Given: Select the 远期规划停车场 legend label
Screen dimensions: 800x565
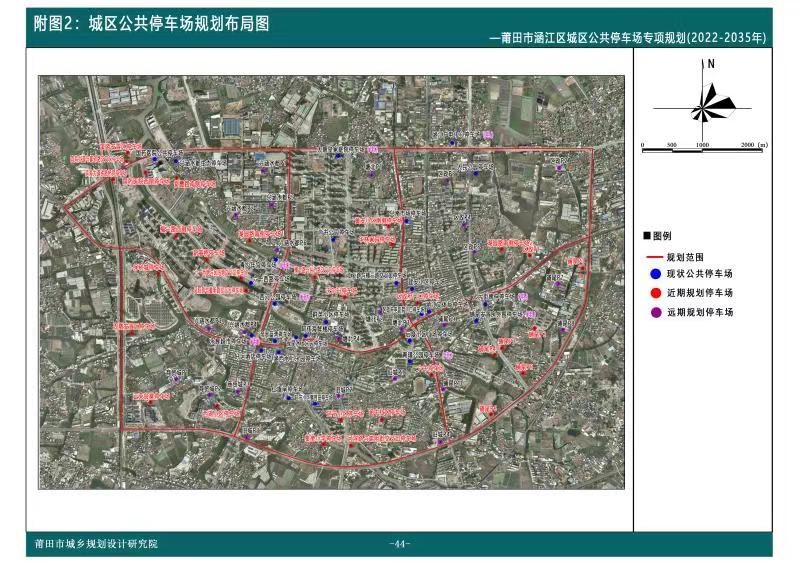Looking at the screenshot, I should click(699, 313).
